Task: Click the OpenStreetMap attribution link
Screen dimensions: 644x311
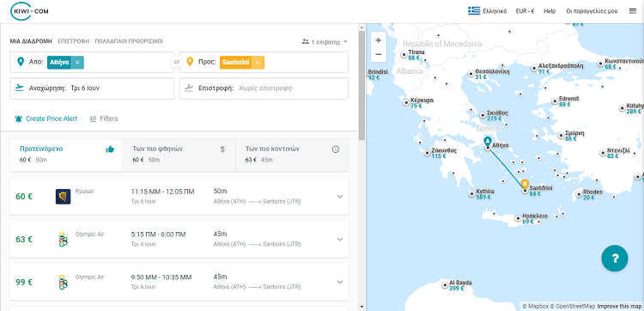Action: click(573, 306)
